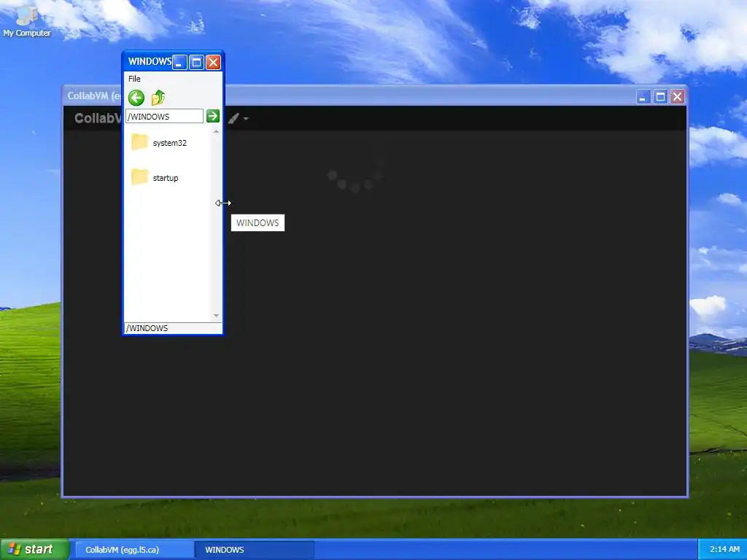Open the File menu
Image resolution: width=747 pixels, height=560 pixels.
134,79
